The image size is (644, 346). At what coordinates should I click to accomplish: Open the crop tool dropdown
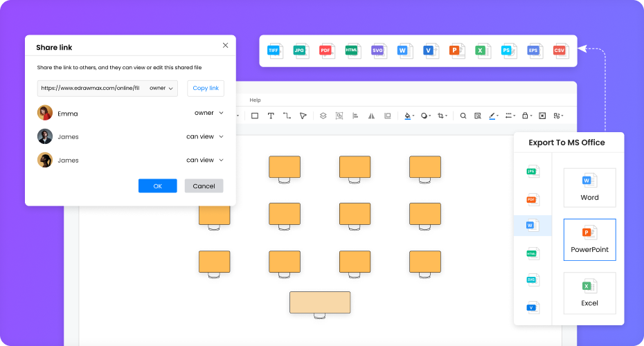442,116
